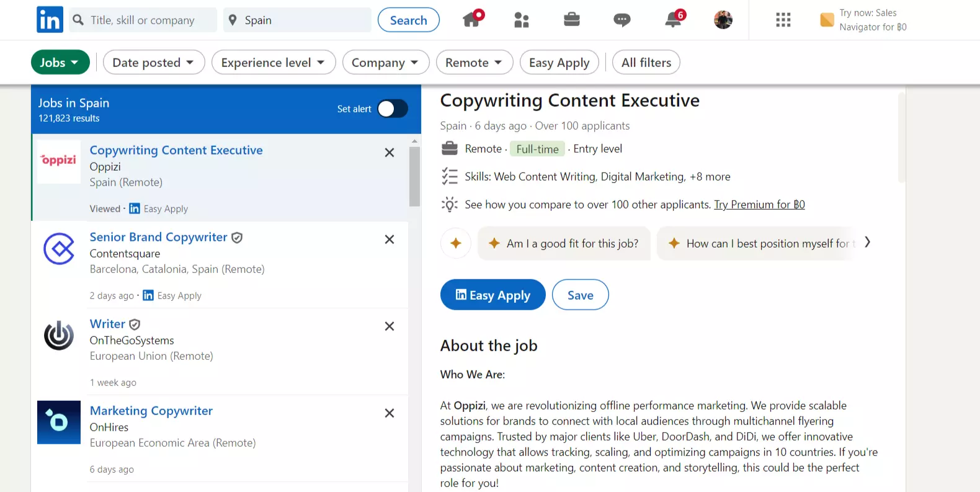Ask 'How can I best position myself'
This screenshot has height=492, width=980.
[758, 243]
